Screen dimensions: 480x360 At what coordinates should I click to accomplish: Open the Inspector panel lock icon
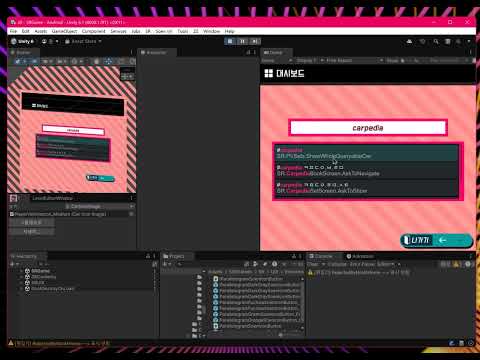tap(248, 52)
